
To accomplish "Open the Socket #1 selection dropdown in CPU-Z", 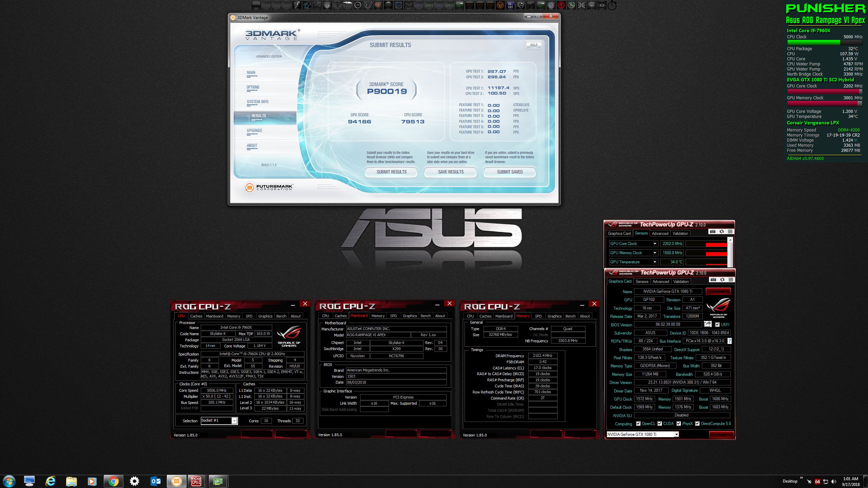I will point(234,421).
